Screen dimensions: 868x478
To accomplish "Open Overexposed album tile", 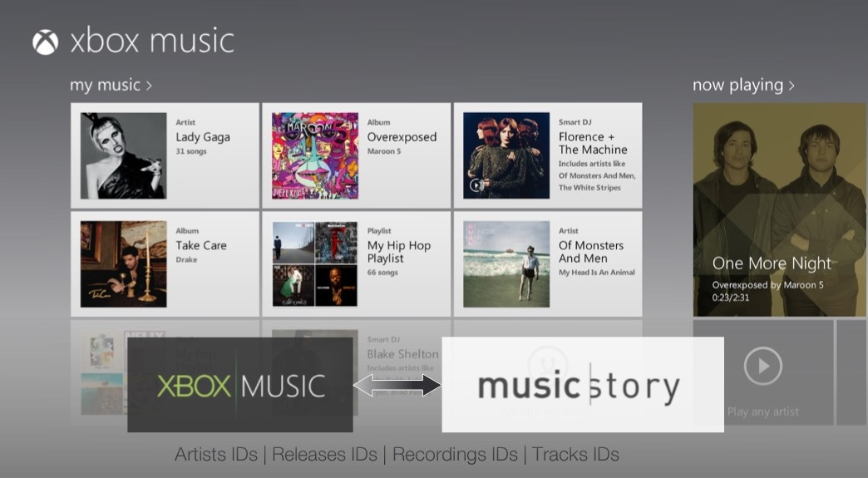I will click(357, 155).
